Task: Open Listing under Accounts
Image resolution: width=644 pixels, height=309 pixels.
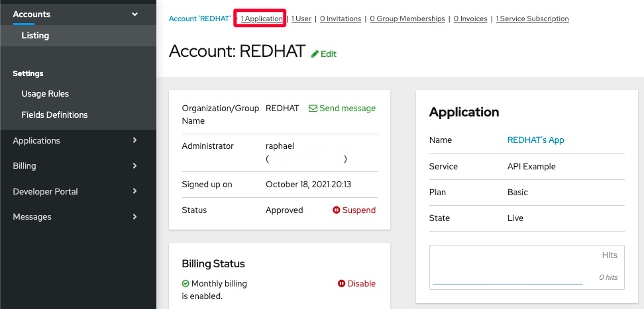Action: [x=35, y=36]
